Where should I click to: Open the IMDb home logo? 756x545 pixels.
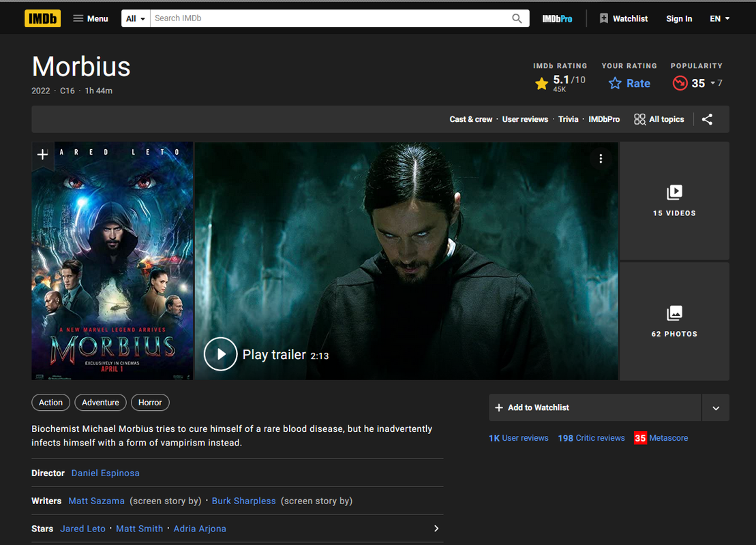[42, 18]
